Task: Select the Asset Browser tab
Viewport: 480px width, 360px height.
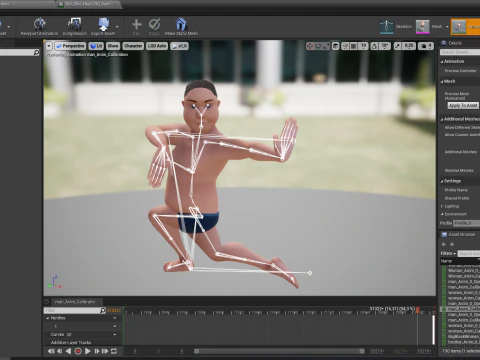Action: click(x=458, y=234)
